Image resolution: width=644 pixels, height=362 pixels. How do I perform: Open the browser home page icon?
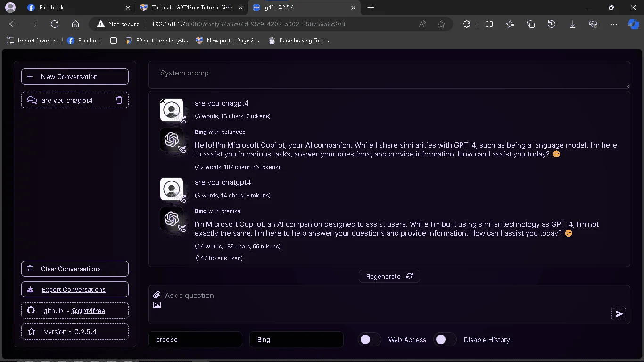click(x=75, y=24)
